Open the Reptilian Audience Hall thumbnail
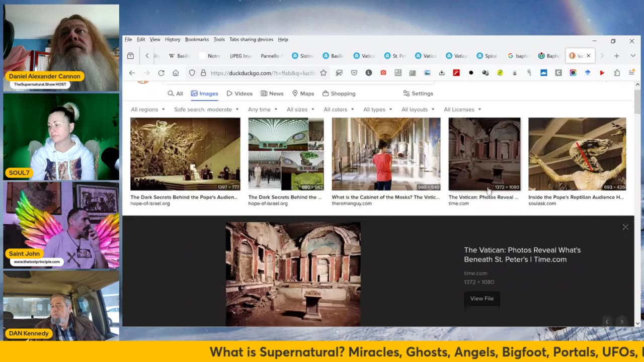Viewport: 644px width, 362px height. point(577,154)
